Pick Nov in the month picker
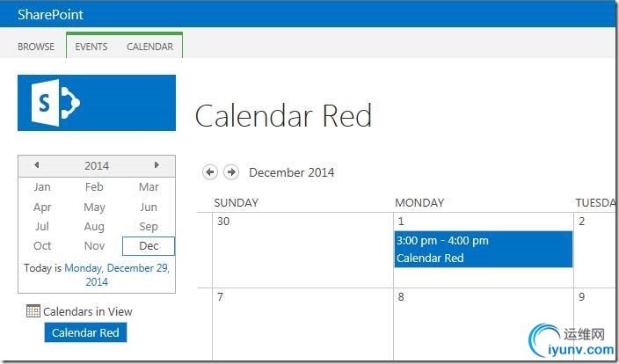619x364 pixels. (94, 246)
